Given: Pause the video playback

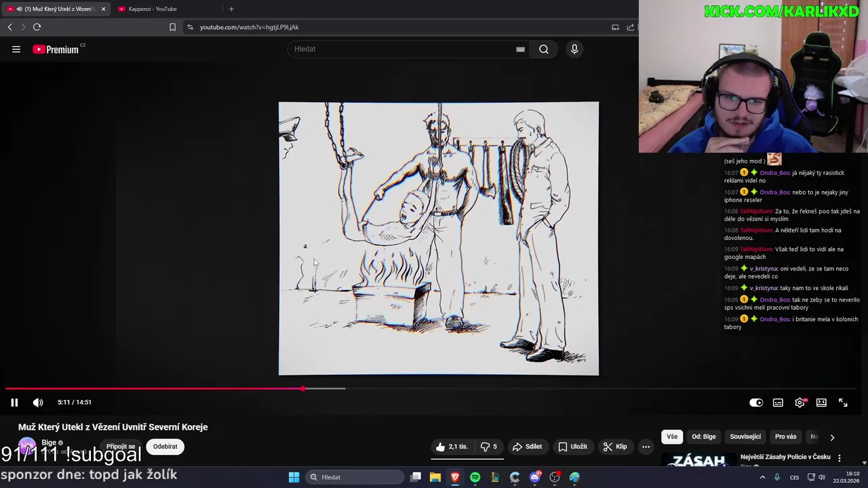Looking at the screenshot, I should pyautogui.click(x=14, y=403).
